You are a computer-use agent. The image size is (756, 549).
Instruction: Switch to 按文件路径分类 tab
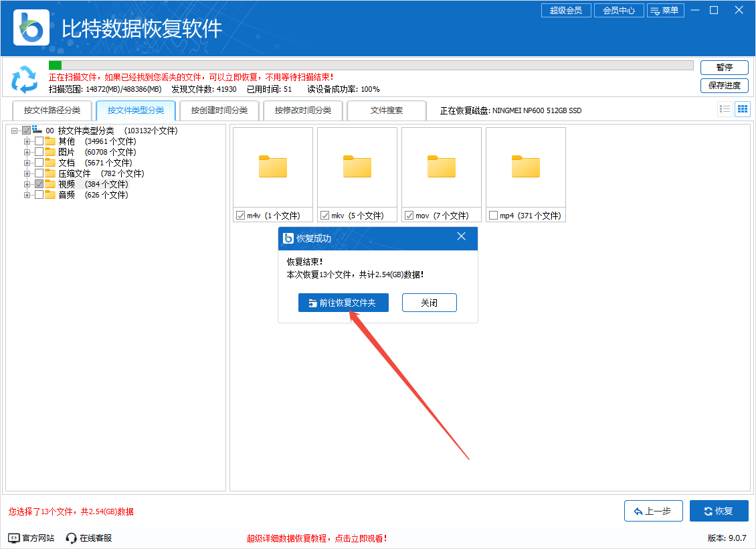(x=52, y=110)
